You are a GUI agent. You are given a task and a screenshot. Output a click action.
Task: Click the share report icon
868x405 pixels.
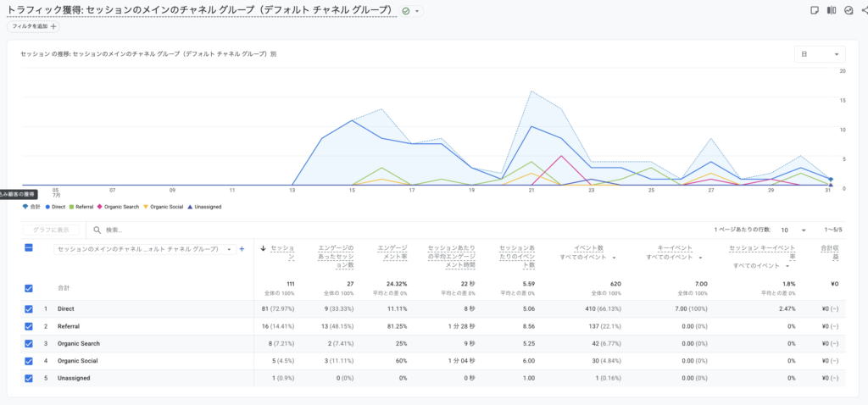865,10
